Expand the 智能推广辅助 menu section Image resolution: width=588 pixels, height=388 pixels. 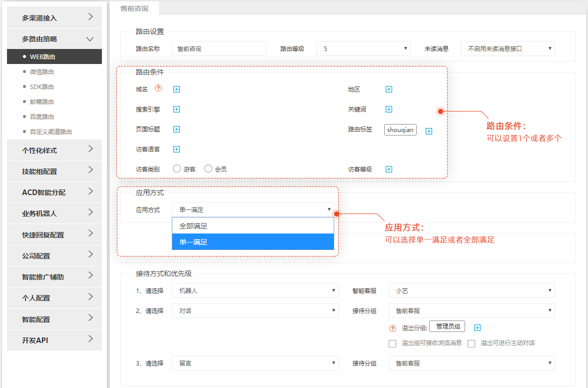point(54,276)
